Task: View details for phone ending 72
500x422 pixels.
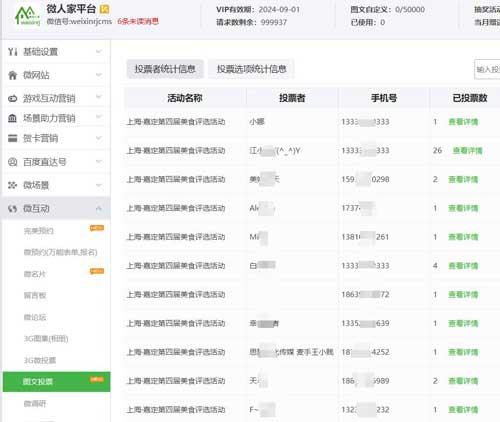Action: (x=463, y=295)
